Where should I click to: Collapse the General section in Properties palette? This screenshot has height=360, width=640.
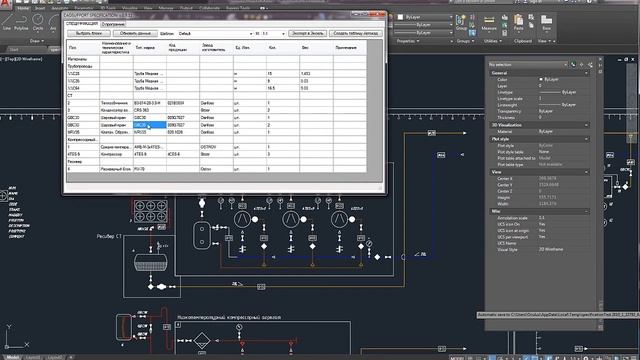pos(586,73)
